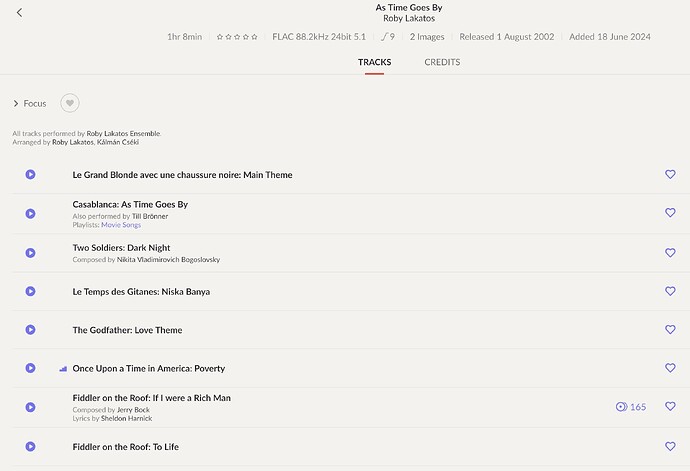Click the album star rating

point(237,37)
